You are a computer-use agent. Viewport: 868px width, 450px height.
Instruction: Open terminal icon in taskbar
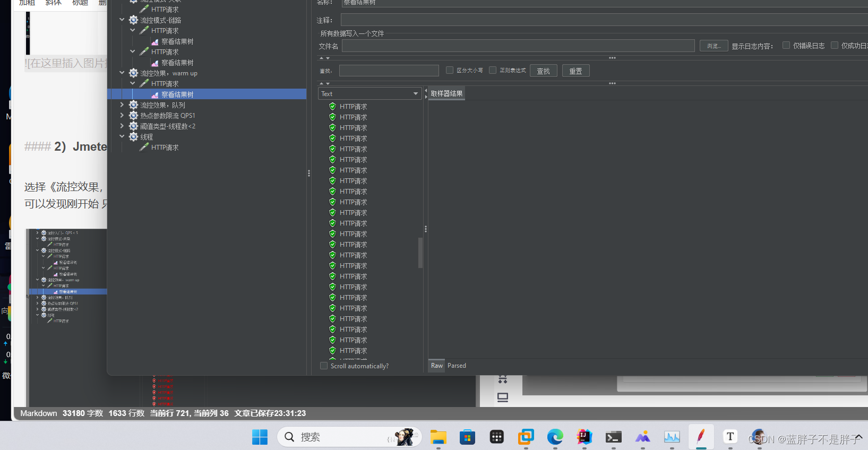tap(614, 437)
